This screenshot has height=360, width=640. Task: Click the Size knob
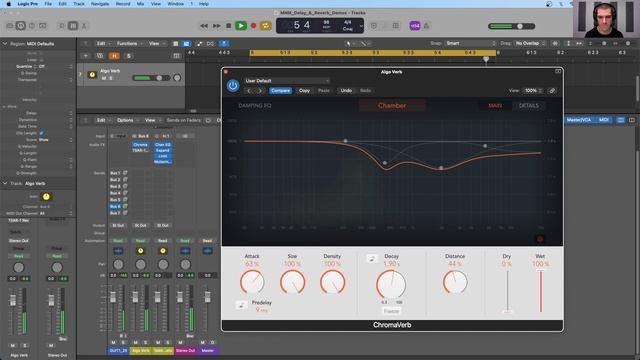point(292,282)
